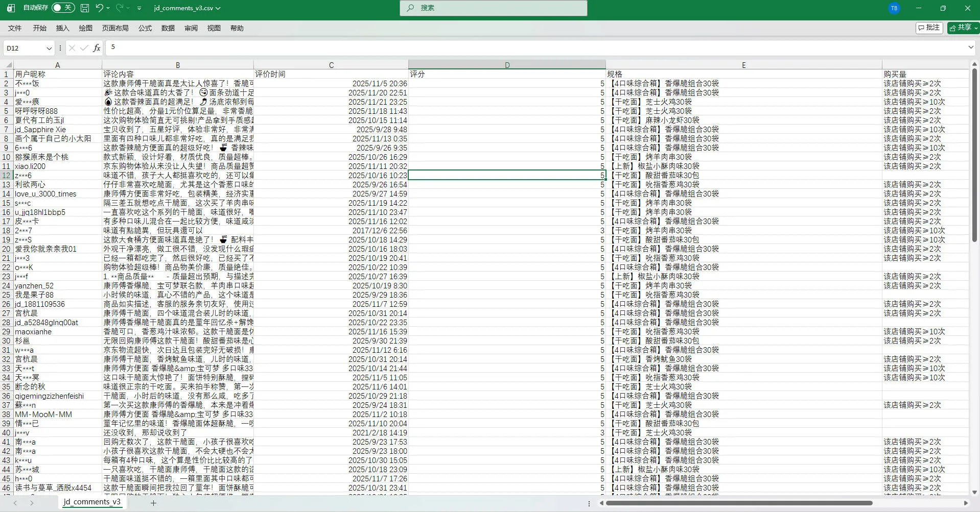
Task: Click the horizontal scrollbar thumb
Action: coord(739,503)
